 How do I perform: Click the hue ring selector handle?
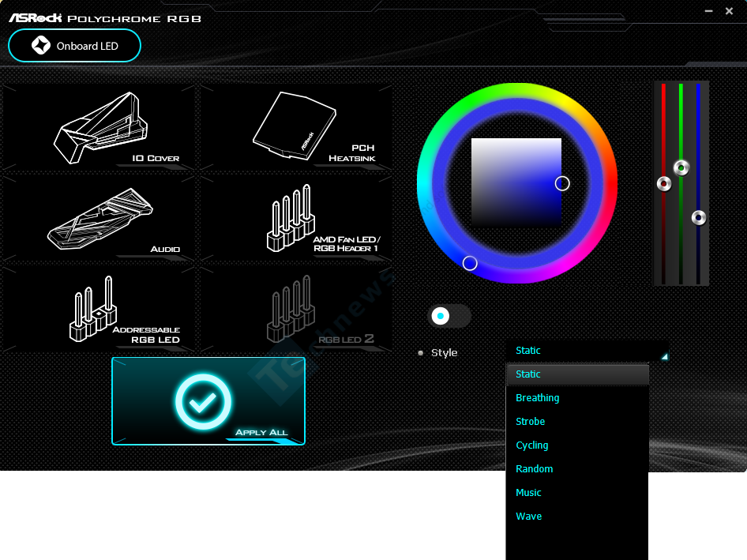click(470, 263)
